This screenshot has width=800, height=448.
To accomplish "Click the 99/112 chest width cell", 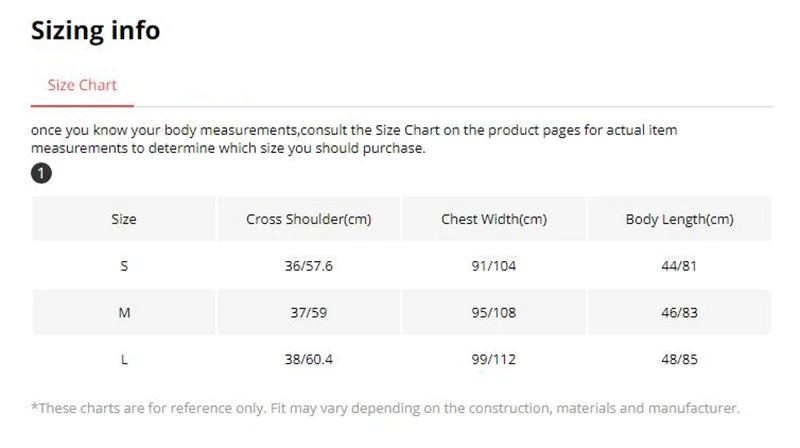I will coord(494,360).
